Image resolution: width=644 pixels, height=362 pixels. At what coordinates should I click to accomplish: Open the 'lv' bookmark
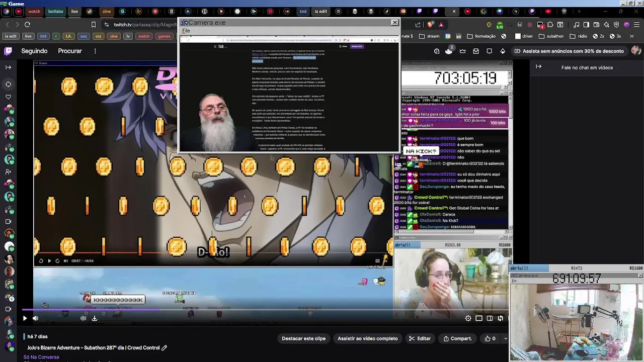[128, 36]
